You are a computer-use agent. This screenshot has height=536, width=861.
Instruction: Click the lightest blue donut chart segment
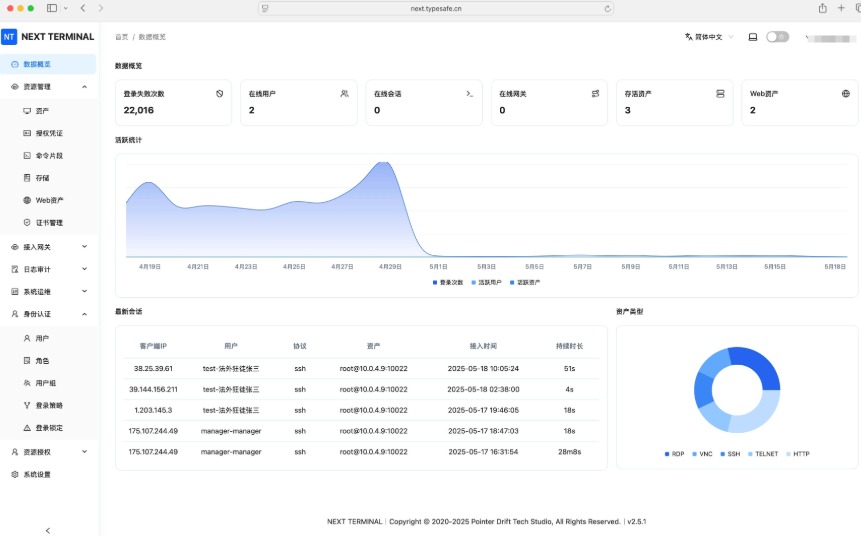click(760, 412)
